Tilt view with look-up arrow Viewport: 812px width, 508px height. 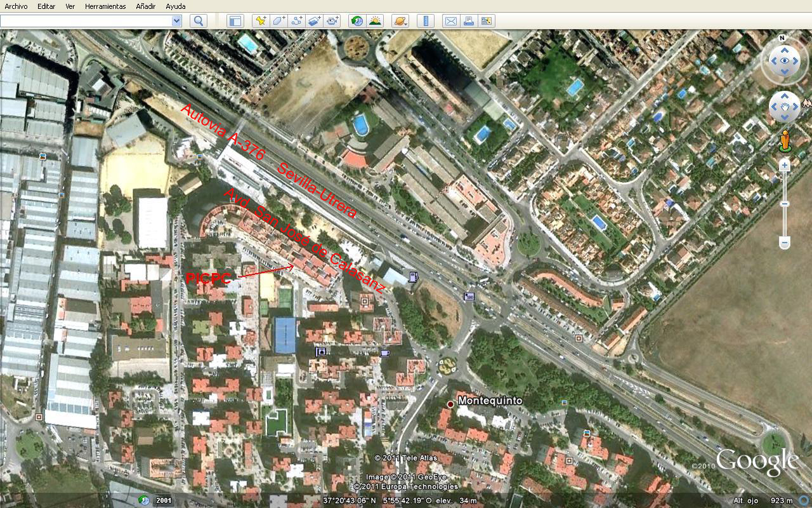pos(785,50)
